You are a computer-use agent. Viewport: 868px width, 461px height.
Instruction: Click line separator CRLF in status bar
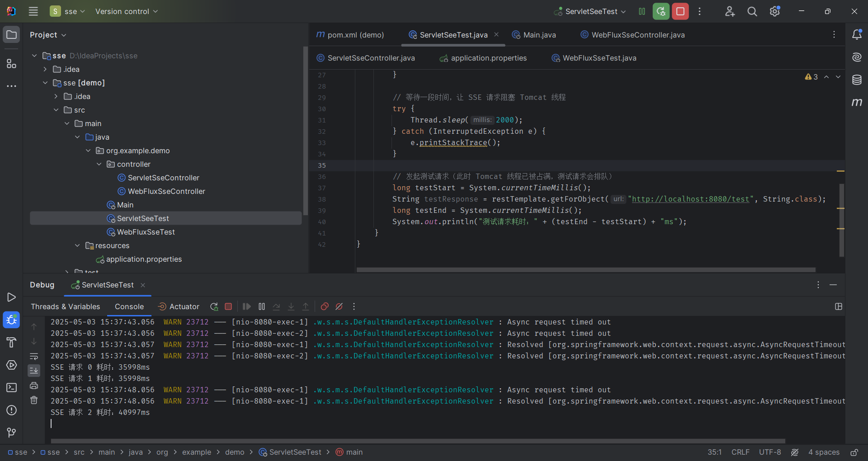741,452
